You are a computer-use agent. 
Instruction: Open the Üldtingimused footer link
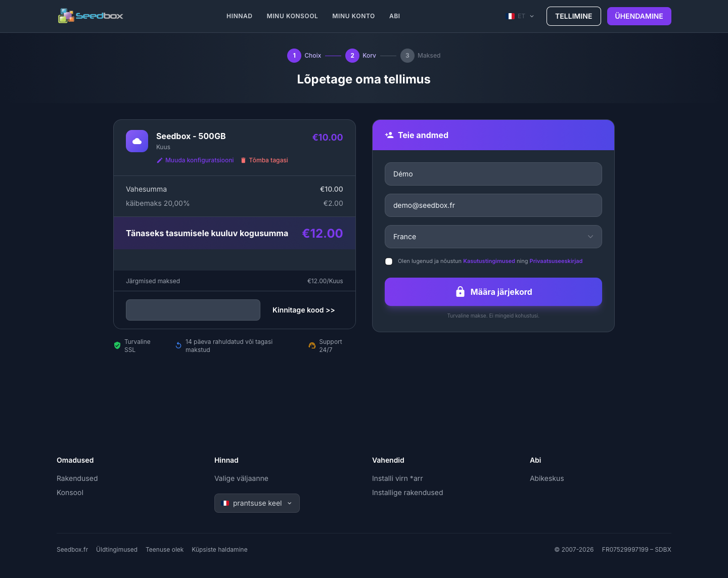[117, 550]
